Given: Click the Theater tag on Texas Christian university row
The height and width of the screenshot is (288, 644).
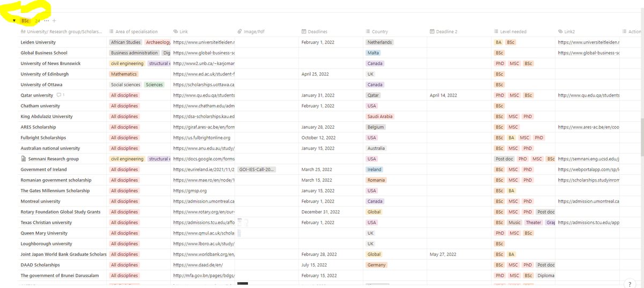Looking at the screenshot, I should (x=533, y=223).
